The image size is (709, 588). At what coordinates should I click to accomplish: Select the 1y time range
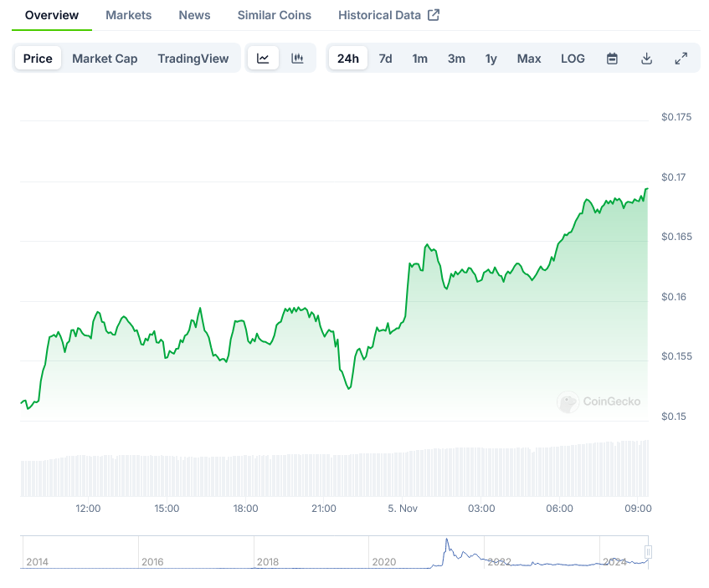[491, 59]
